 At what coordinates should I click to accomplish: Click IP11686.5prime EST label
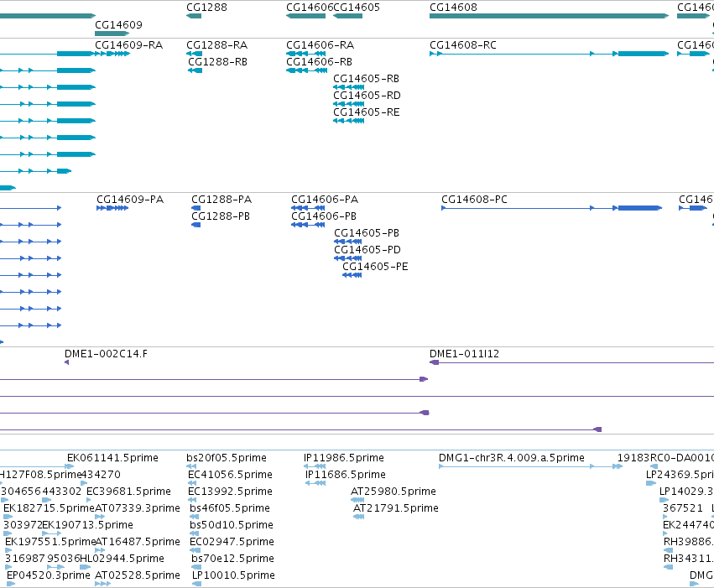click(x=346, y=474)
